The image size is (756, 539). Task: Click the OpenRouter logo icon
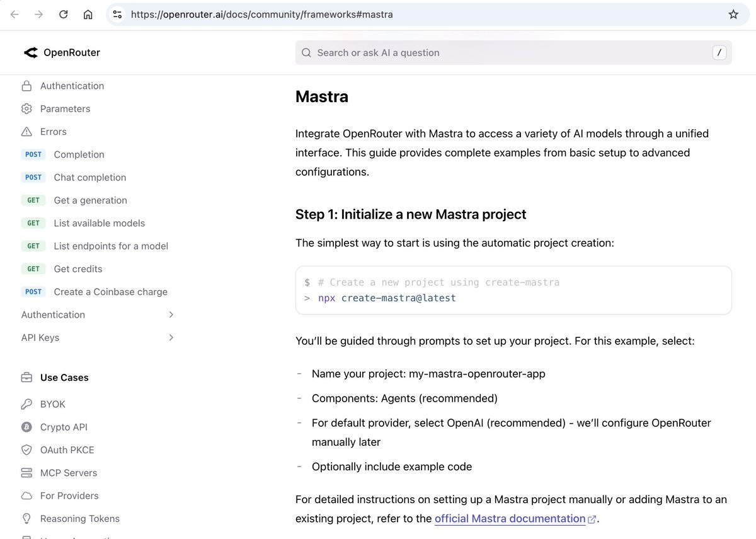point(30,53)
